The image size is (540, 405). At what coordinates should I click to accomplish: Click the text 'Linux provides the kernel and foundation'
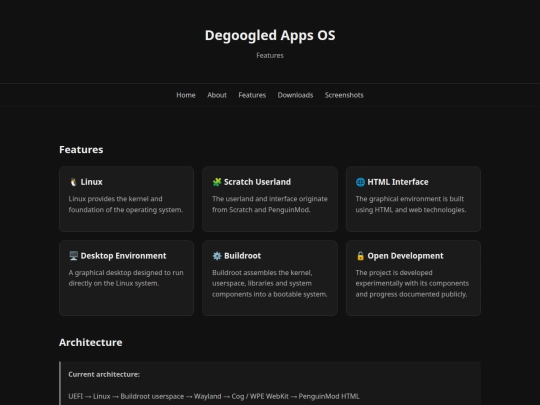[126, 204]
